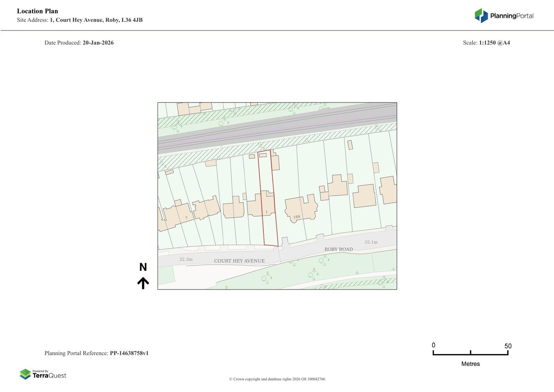The width and height of the screenshot is (554, 392).
Task: Click the Court Hey Avenue road label
Action: pos(239,261)
